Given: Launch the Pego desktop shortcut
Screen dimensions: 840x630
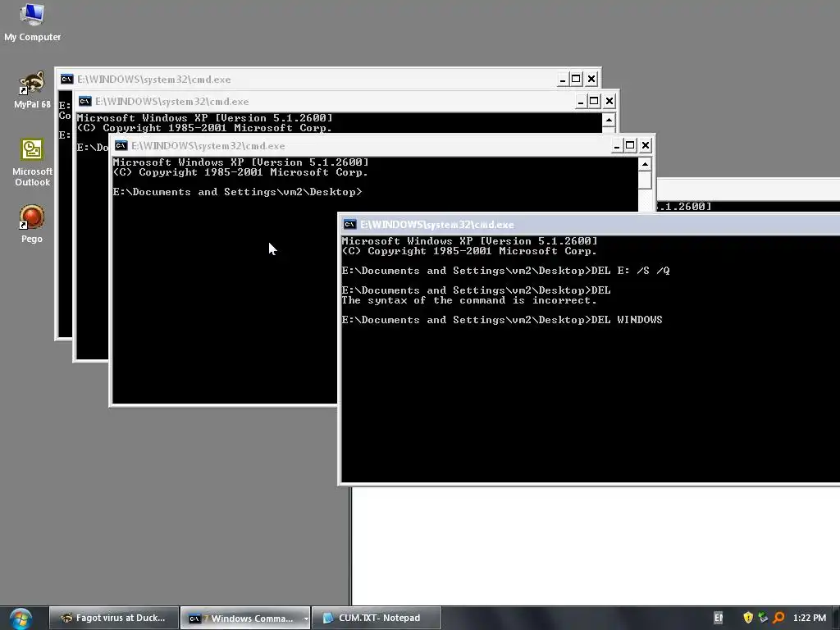Looking at the screenshot, I should pos(32,224).
